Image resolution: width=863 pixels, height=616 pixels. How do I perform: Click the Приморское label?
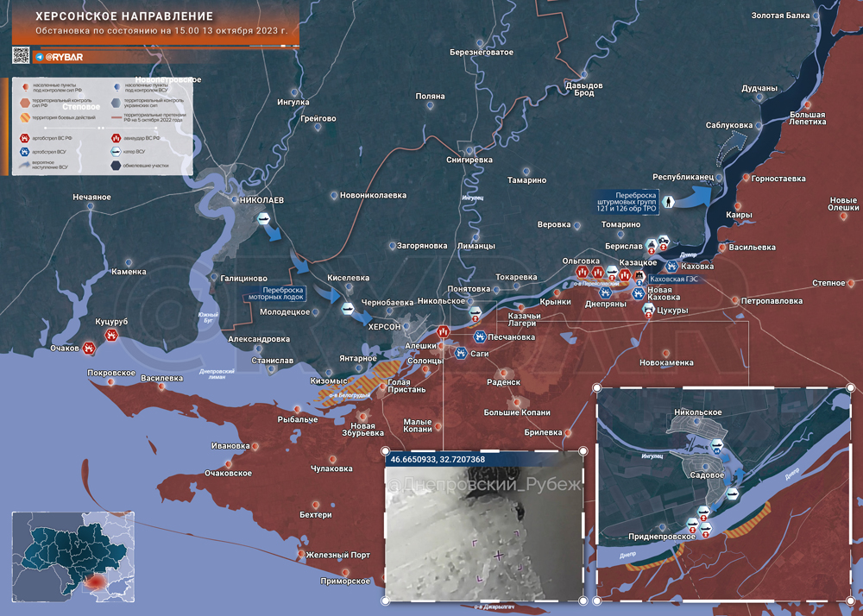[x=345, y=581]
